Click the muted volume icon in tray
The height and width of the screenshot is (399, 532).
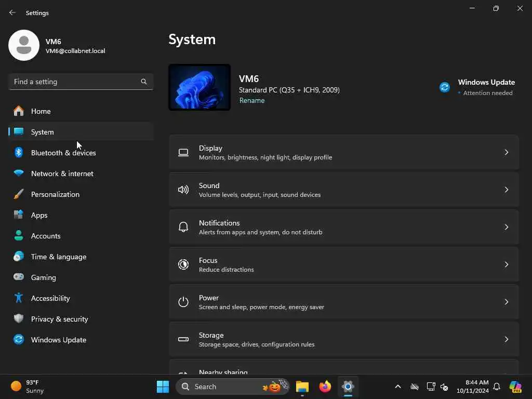(444, 387)
